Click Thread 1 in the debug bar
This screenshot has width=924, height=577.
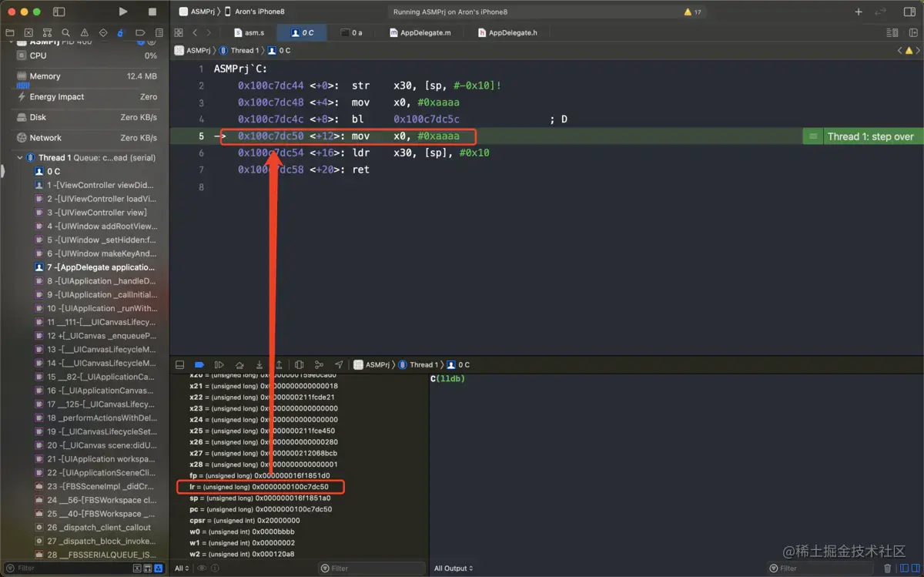tap(418, 365)
